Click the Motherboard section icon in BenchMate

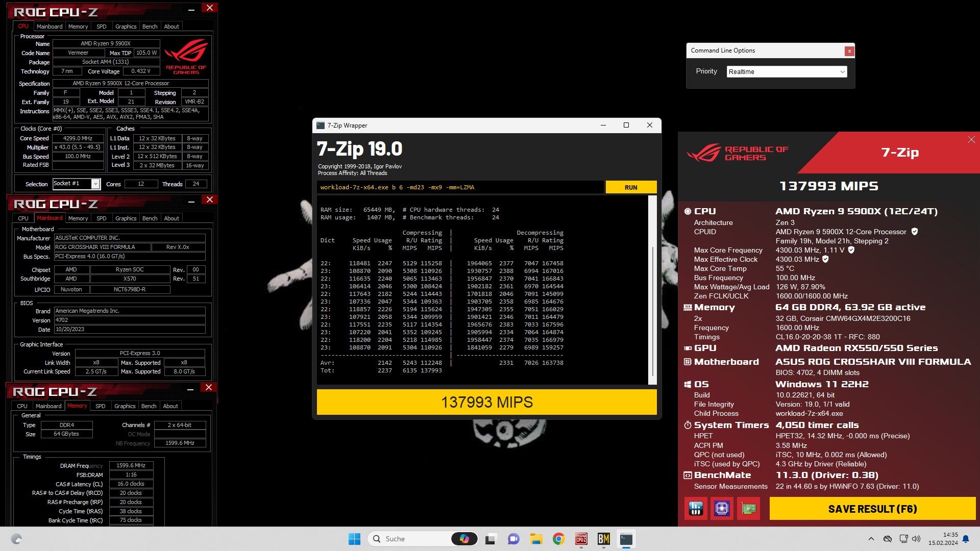point(688,362)
